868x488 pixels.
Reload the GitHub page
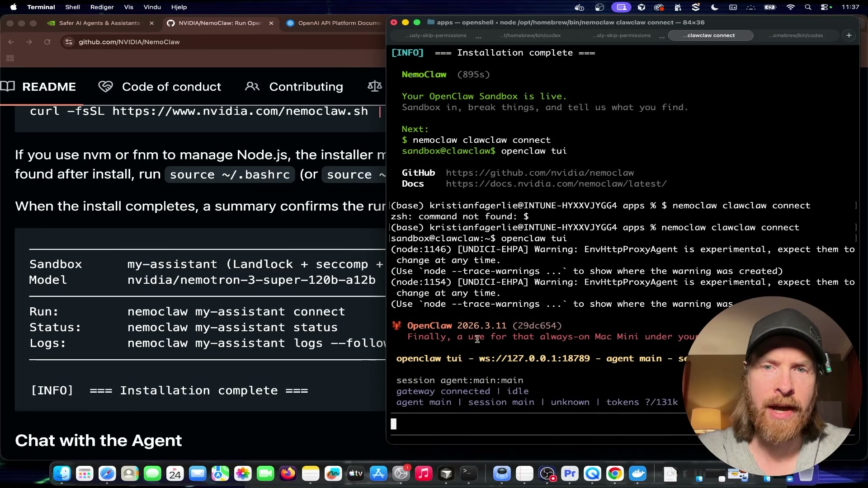47,42
